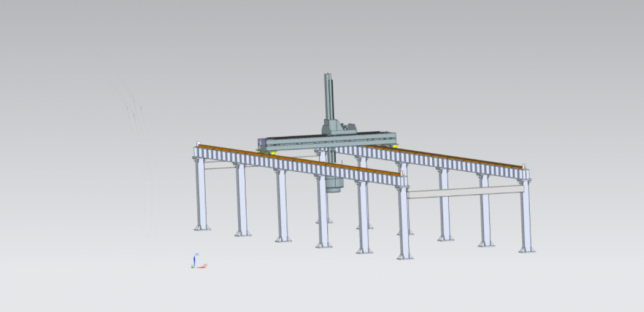Click the blue ZC axis of the coordinate triad
Image resolution: width=644 pixels, height=312 pixels.
click(x=194, y=260)
